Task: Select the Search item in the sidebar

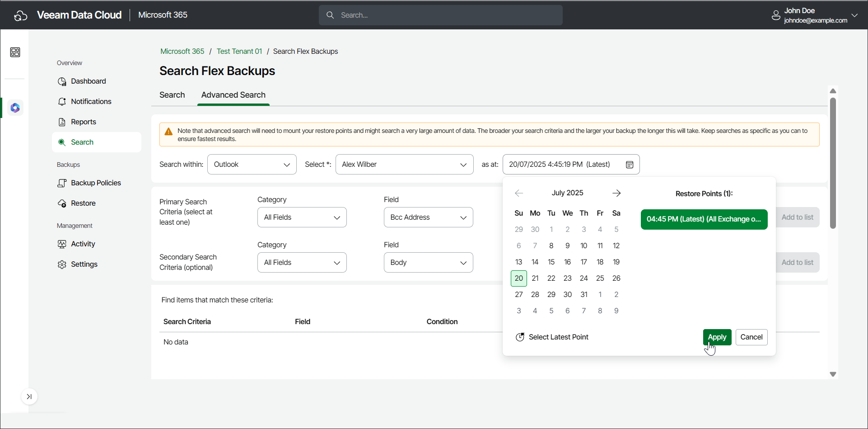Action: pos(97,142)
